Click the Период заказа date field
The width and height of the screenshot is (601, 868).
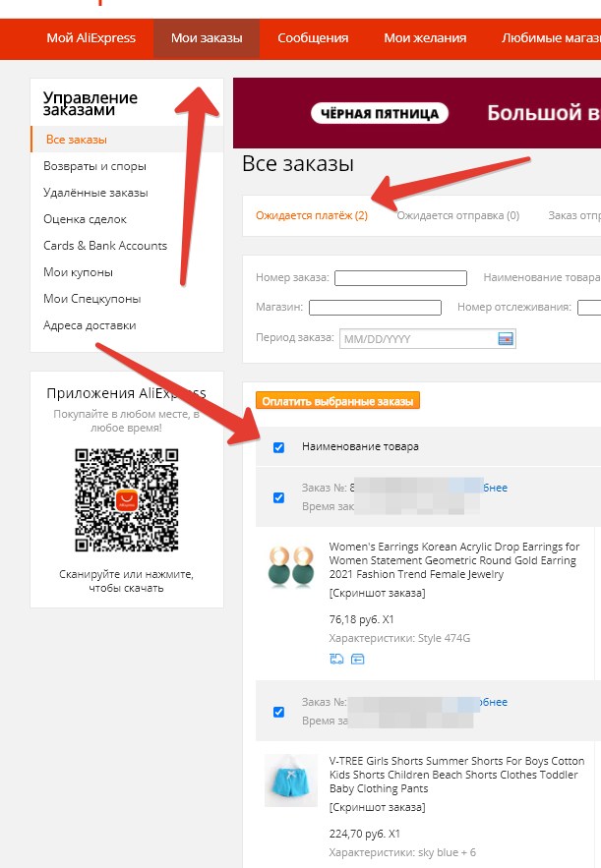(x=428, y=338)
